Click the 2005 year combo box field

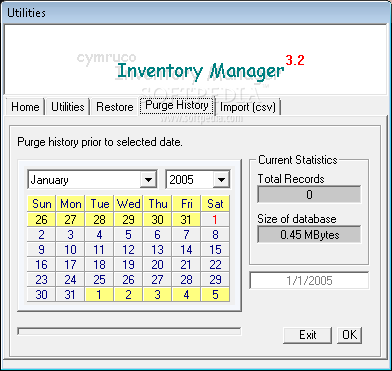point(198,180)
